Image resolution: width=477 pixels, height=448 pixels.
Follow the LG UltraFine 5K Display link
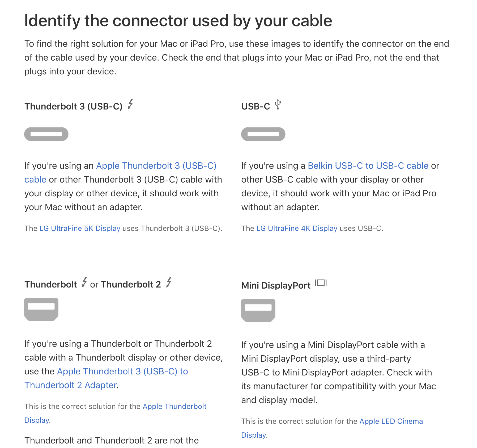pyautogui.click(x=80, y=229)
